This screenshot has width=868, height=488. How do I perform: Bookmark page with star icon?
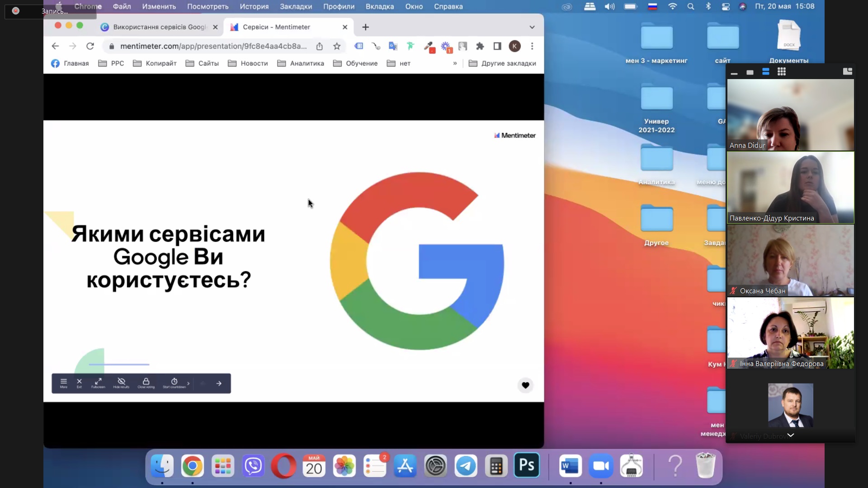pyautogui.click(x=336, y=46)
